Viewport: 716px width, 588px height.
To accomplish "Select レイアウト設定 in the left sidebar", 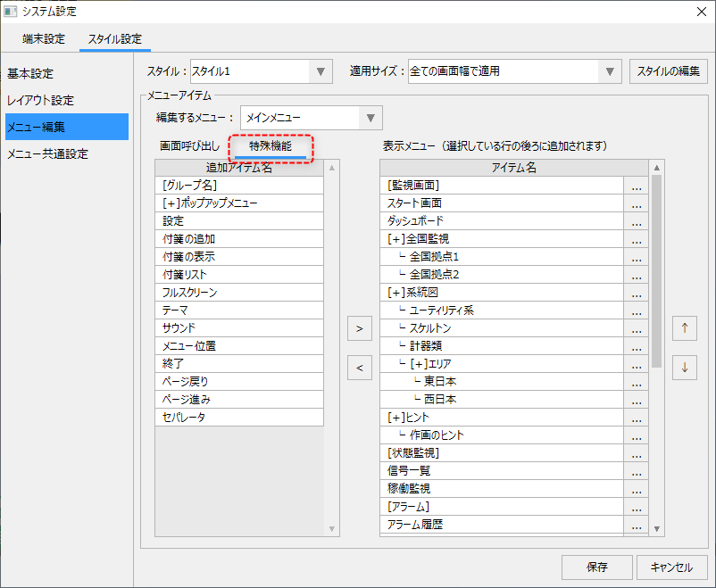I will (41, 100).
